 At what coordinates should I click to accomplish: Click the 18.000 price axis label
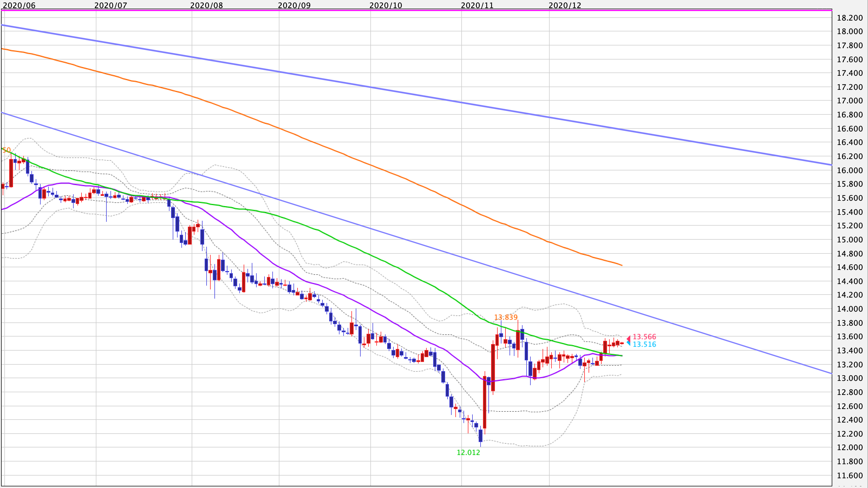[850, 31]
